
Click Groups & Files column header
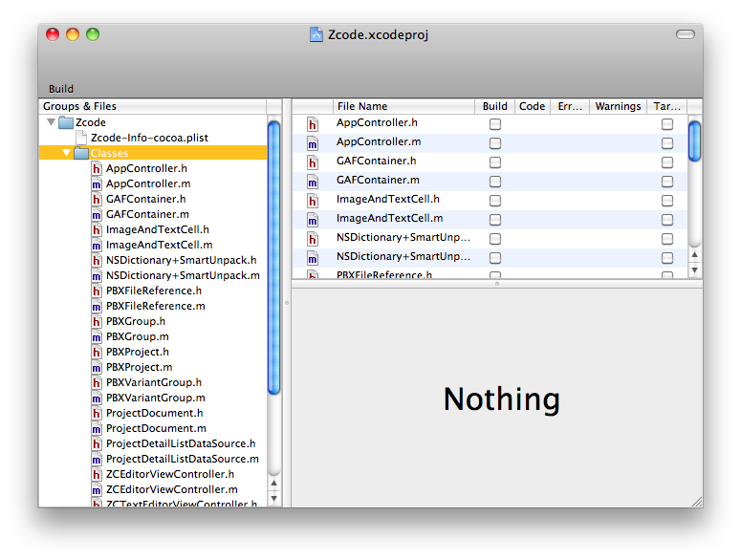click(x=153, y=106)
